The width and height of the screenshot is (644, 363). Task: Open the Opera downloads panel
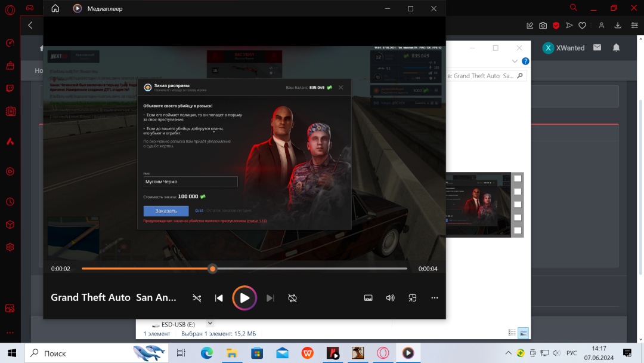[x=618, y=26]
